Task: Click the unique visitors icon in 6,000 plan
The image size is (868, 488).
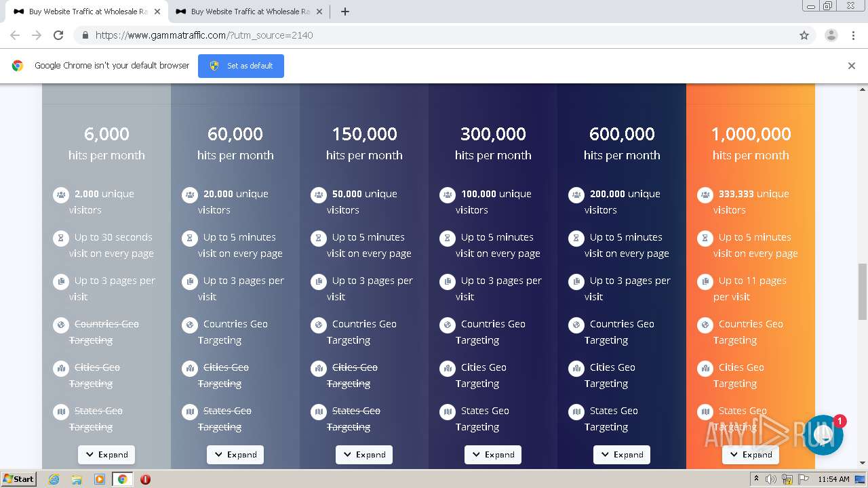Action: pos(61,195)
